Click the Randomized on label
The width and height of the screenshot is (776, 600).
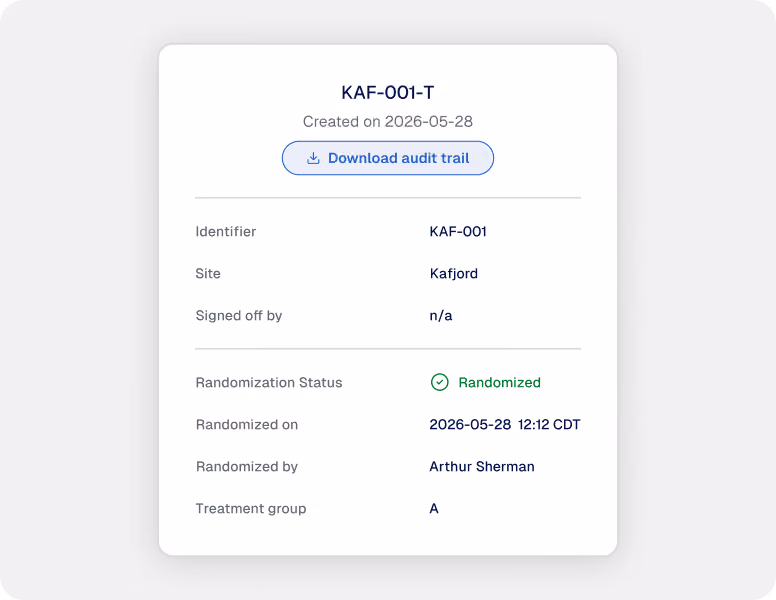(246, 424)
